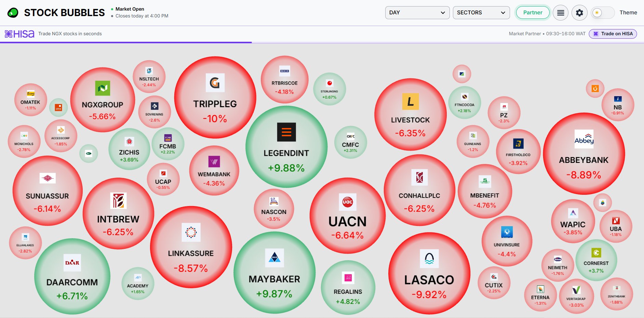Click the small GTCO orange bubble
This screenshot has width=644, height=318.
click(x=58, y=107)
